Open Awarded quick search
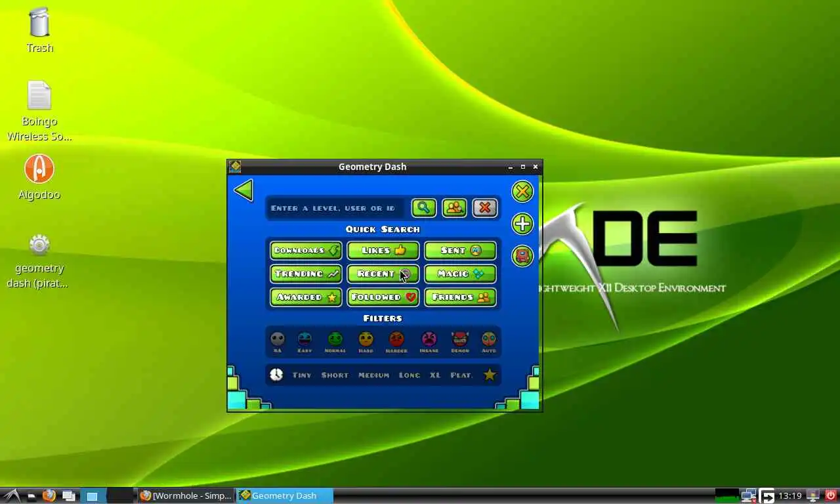 (x=306, y=297)
